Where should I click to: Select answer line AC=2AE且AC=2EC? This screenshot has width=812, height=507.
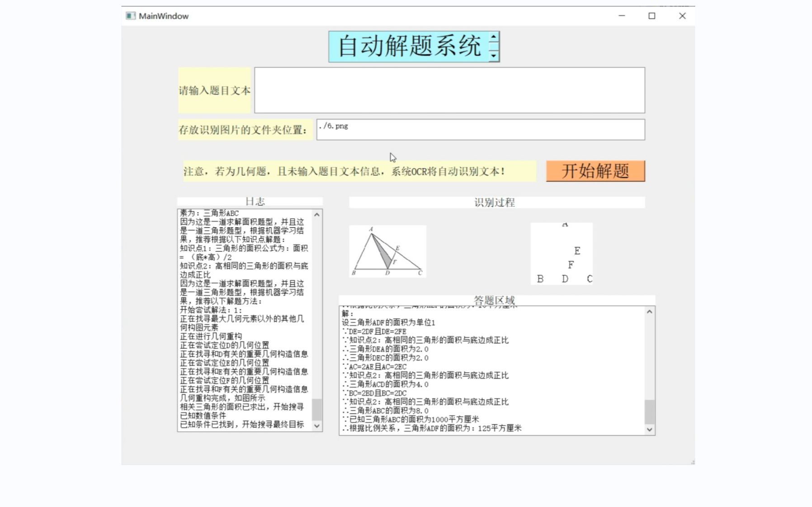(x=374, y=366)
